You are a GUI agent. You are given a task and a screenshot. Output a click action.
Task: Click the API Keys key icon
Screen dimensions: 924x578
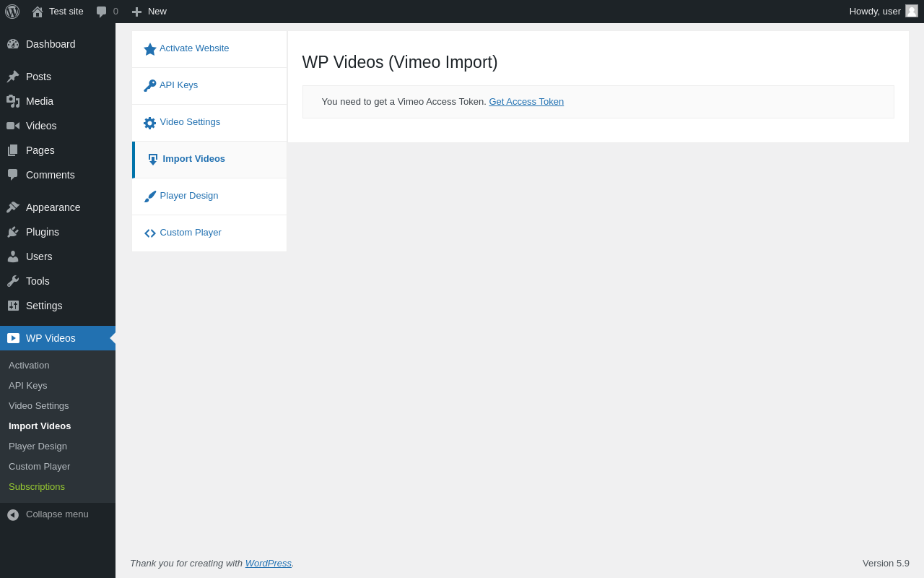(150, 86)
